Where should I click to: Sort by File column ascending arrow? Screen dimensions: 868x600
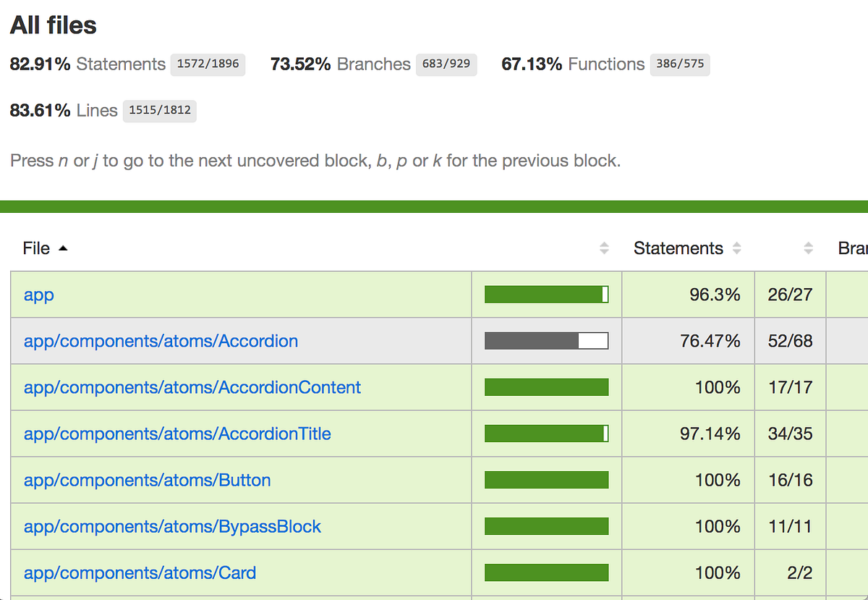63,248
